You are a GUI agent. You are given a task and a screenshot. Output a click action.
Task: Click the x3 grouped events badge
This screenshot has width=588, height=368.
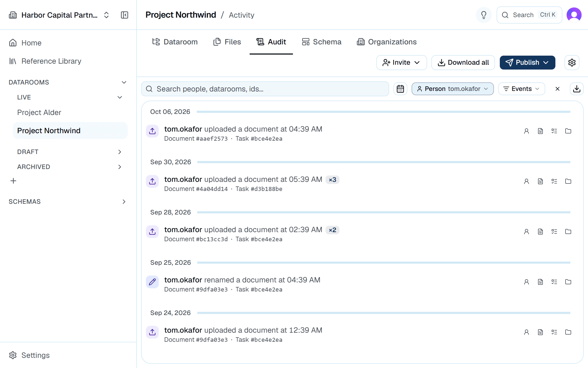tap(332, 180)
